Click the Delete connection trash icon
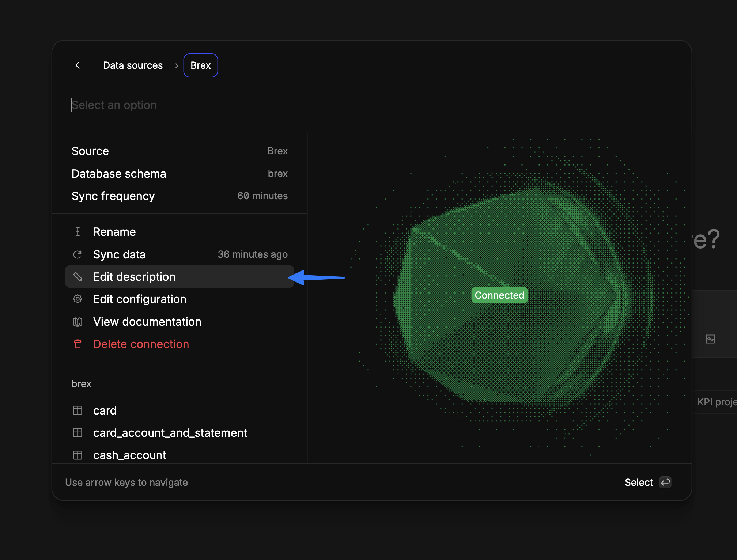 click(78, 344)
